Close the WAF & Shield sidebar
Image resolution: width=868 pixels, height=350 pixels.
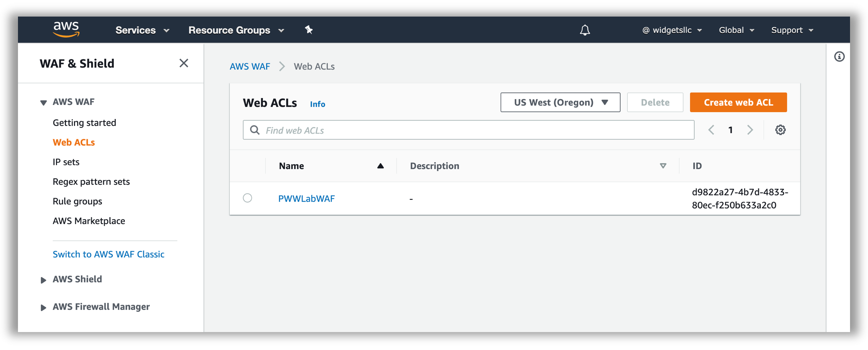click(x=184, y=63)
